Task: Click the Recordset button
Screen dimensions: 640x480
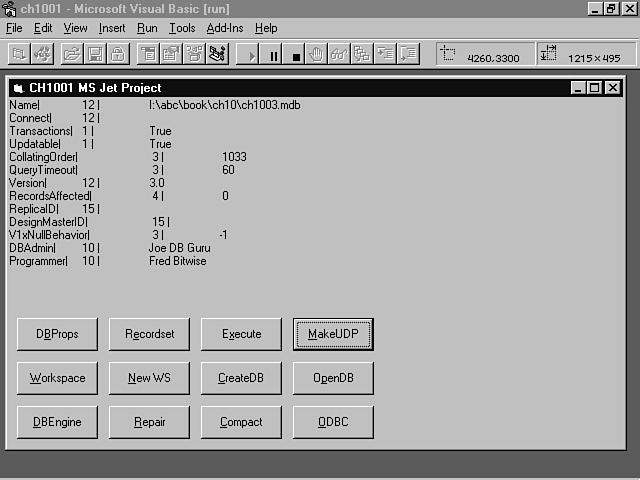Action: 149,334
